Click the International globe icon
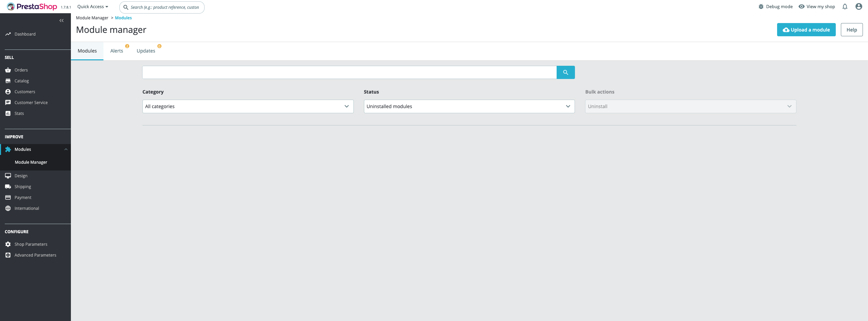 tap(8, 208)
